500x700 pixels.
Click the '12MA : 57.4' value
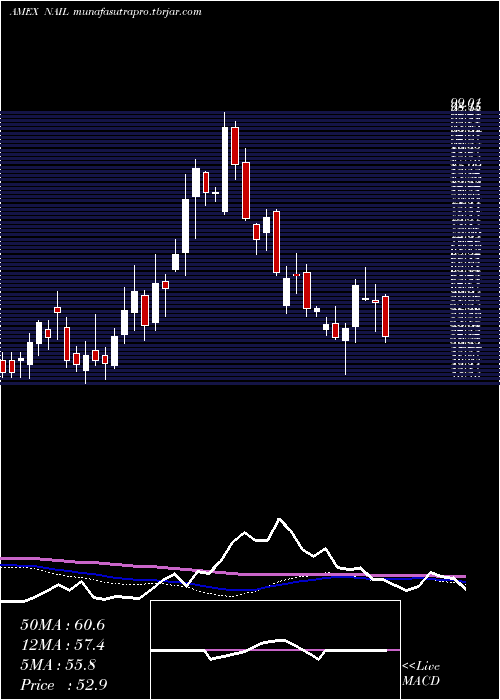click(x=62, y=645)
